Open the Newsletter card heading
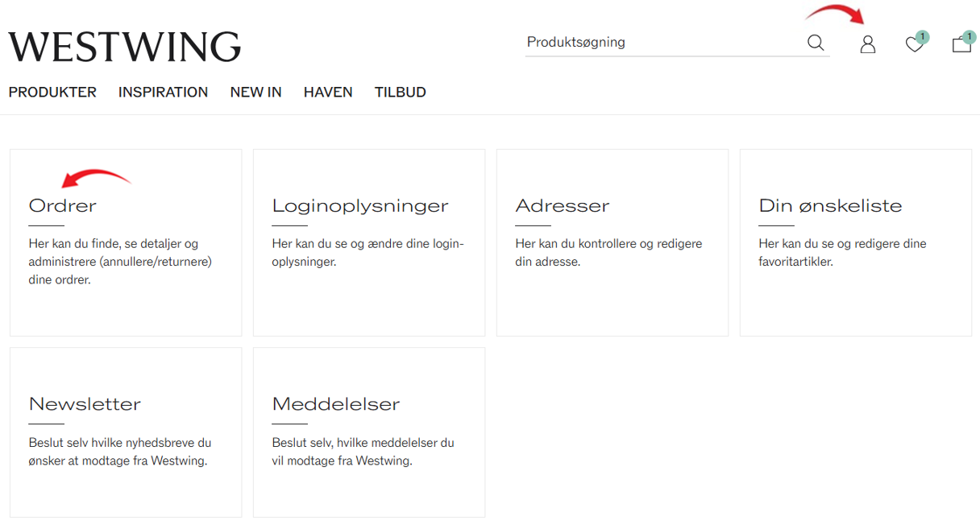The width and height of the screenshot is (980, 529). point(85,403)
